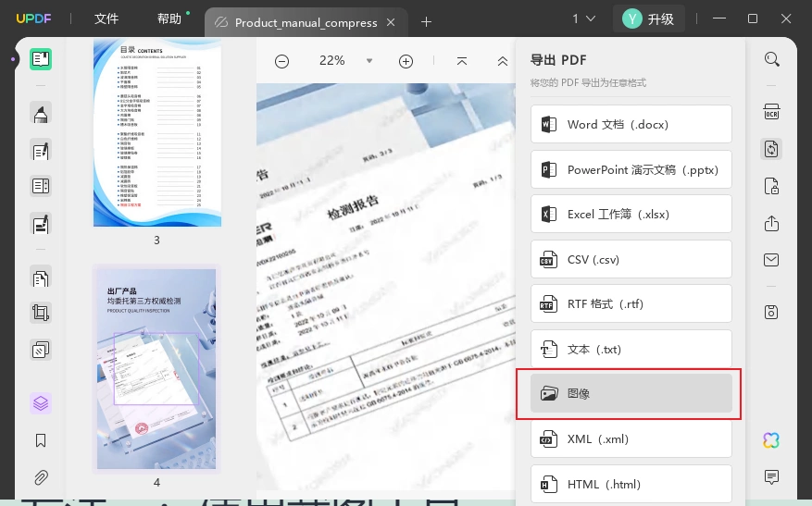Jump to first page arrow
812x506 pixels.
pyautogui.click(x=462, y=61)
